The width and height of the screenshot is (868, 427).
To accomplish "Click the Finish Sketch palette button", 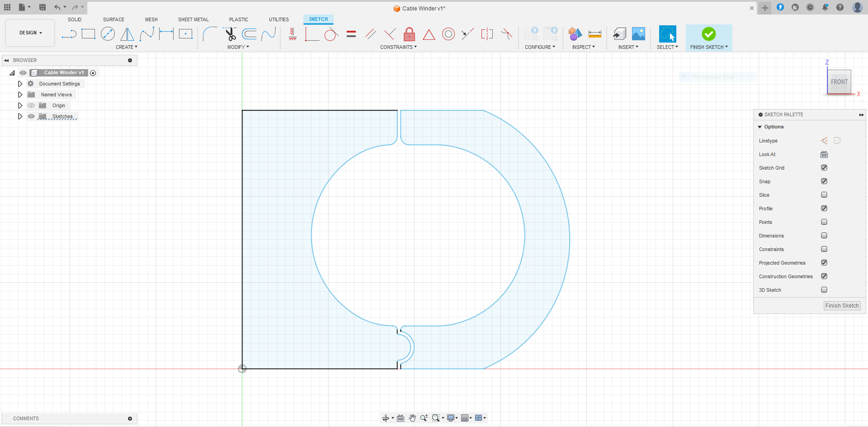I will [842, 306].
